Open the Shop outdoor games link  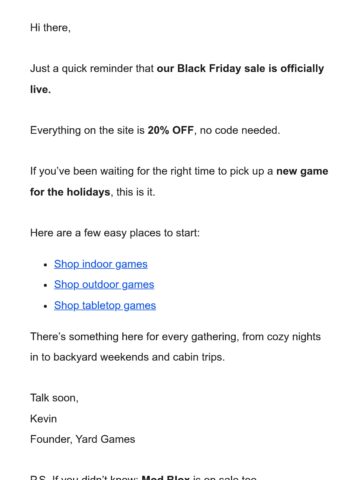pos(104,284)
